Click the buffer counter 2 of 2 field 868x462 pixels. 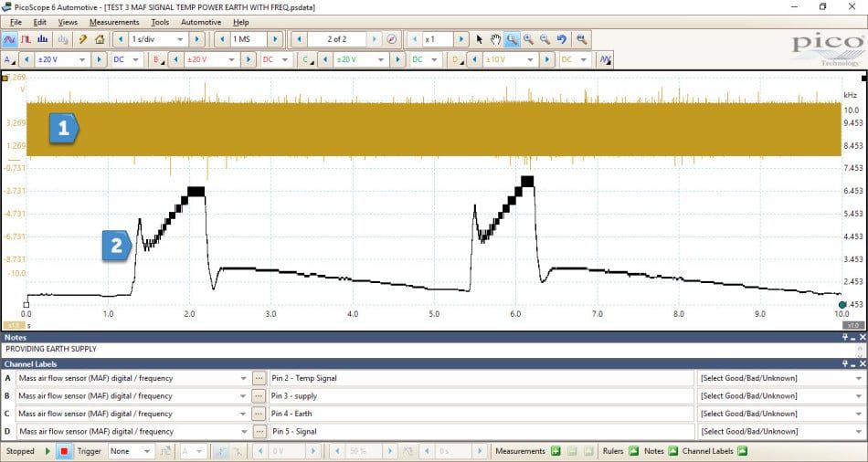click(x=337, y=39)
